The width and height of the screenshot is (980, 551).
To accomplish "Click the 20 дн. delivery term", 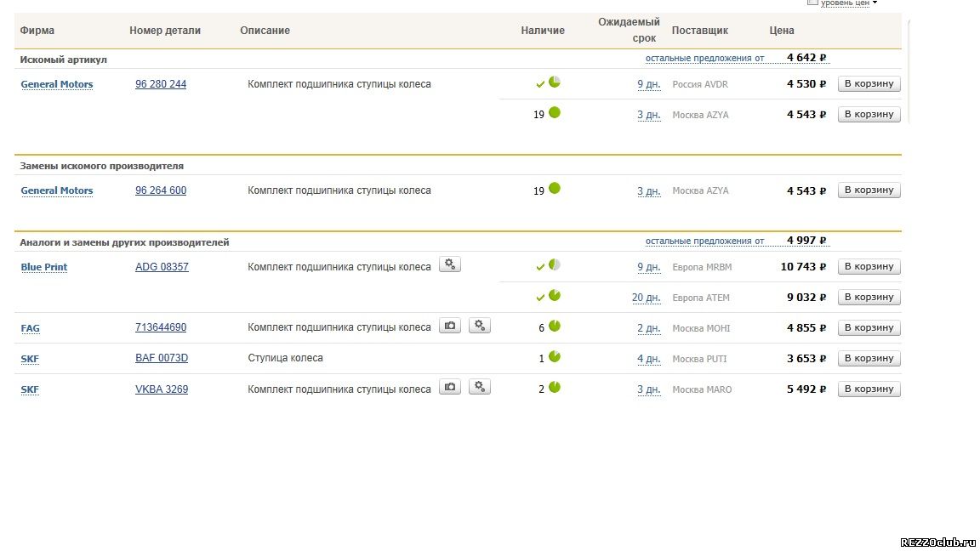I will 647,298.
